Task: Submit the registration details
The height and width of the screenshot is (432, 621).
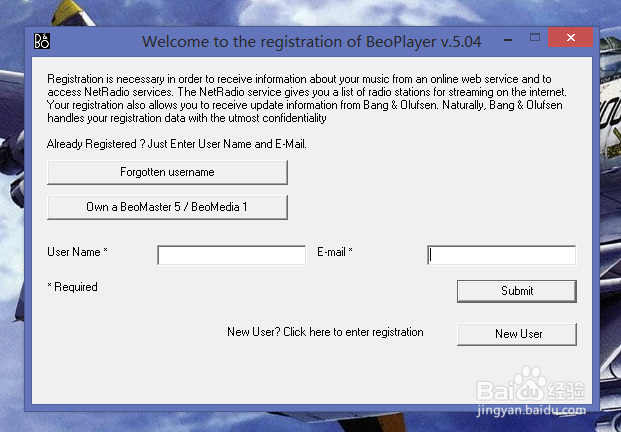Action: point(517,291)
